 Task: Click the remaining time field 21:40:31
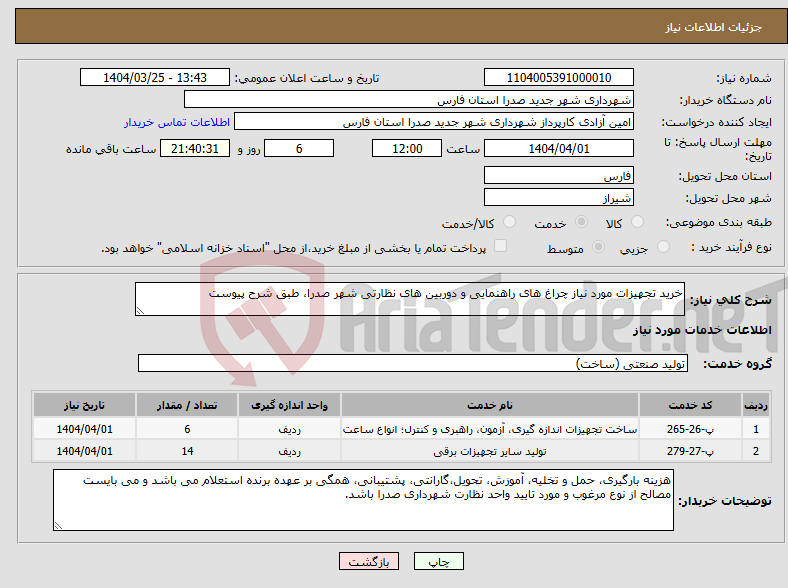click(x=195, y=148)
